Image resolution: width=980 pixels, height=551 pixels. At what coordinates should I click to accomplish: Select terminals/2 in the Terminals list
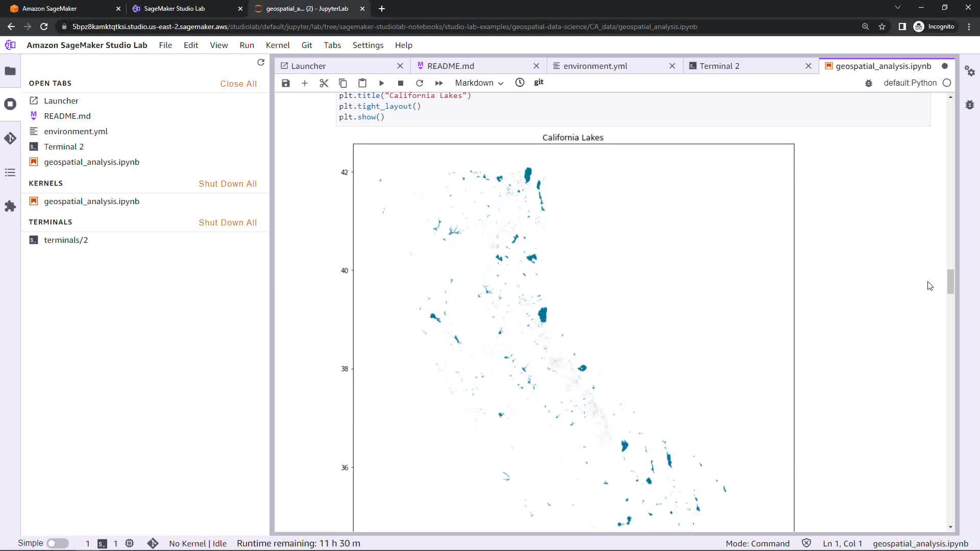click(66, 240)
